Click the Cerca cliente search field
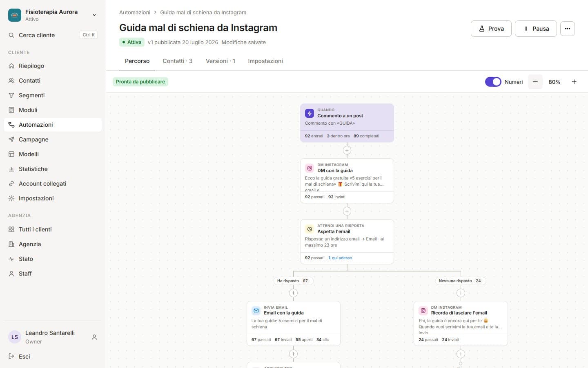The width and height of the screenshot is (588, 368). pyautogui.click(x=53, y=35)
